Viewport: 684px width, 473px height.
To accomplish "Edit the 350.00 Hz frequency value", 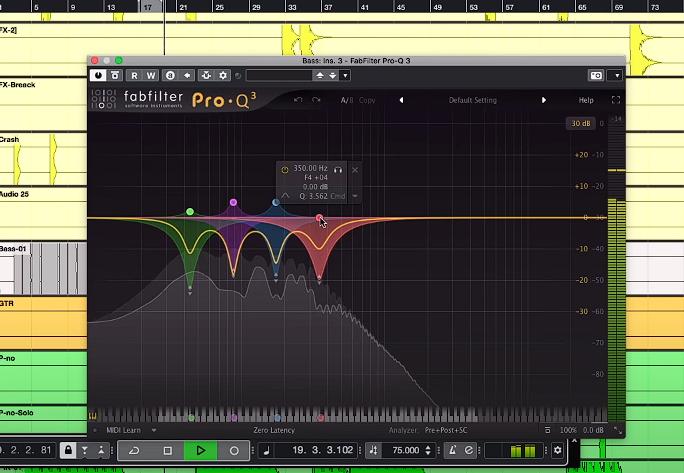I will [x=310, y=168].
